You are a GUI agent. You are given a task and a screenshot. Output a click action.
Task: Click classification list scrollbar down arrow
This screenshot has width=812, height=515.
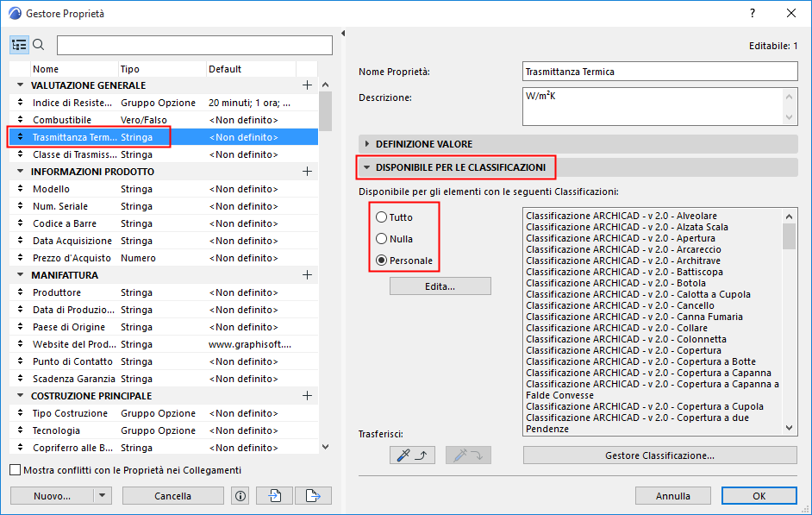790,428
